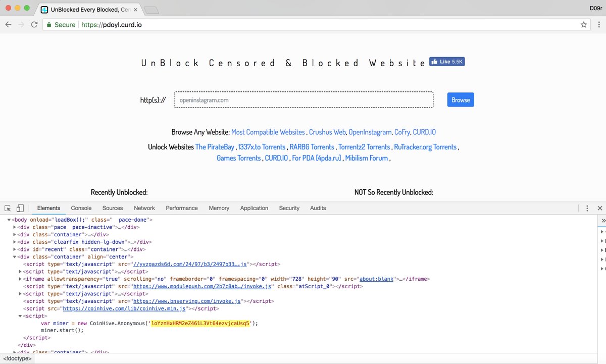Collapse the container align center div

[x=15, y=257]
